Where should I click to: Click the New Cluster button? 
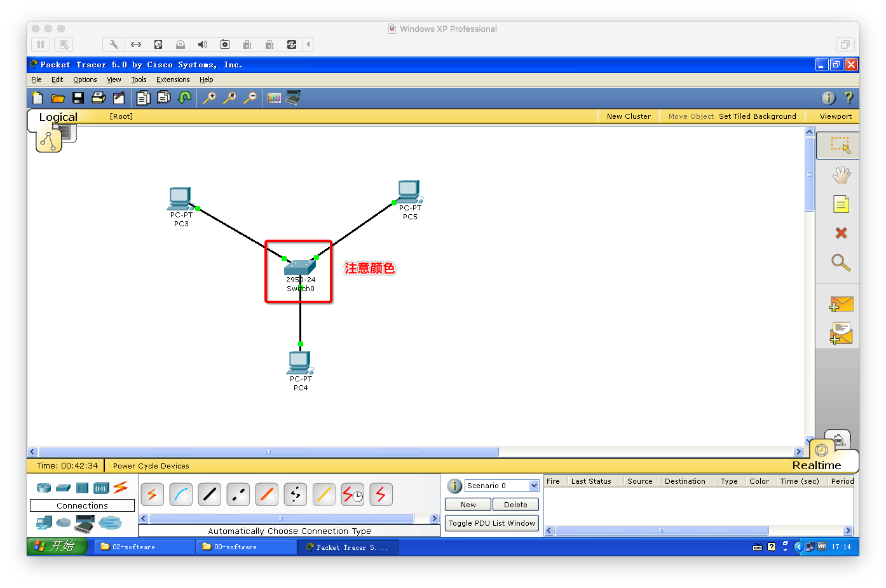[629, 116]
